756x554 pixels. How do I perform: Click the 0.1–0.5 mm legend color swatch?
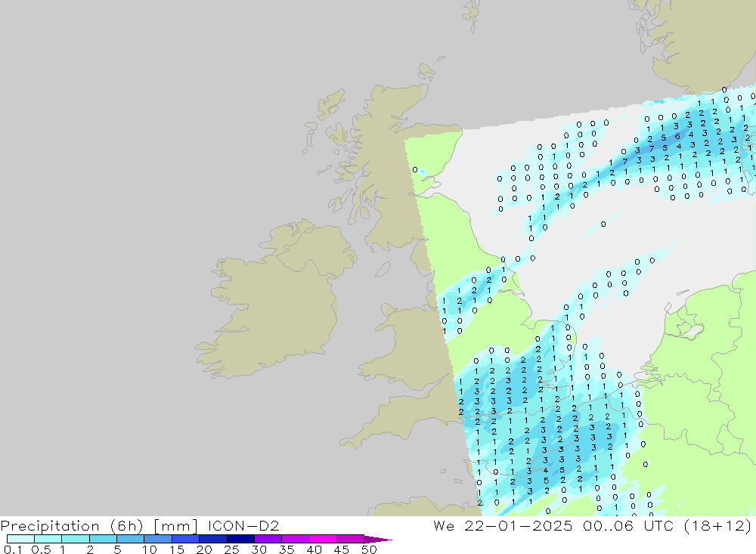click(20, 539)
